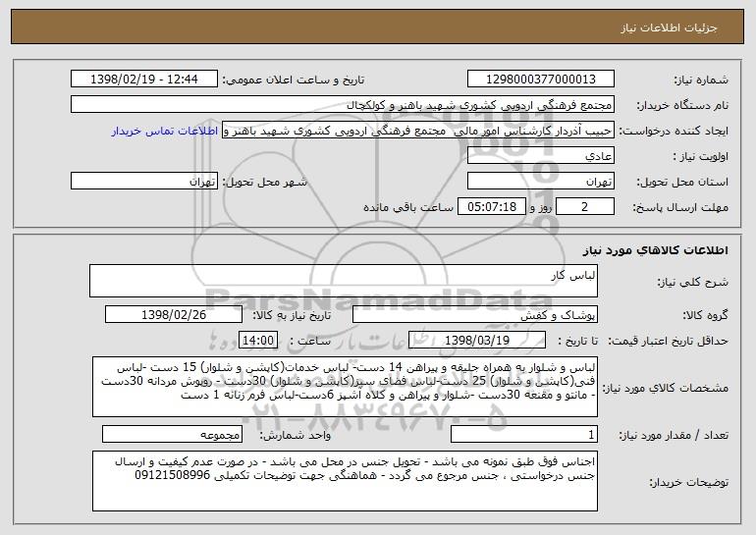756x535 pixels.
Task: Click the need number field 1298000377000013
Action: (x=540, y=80)
